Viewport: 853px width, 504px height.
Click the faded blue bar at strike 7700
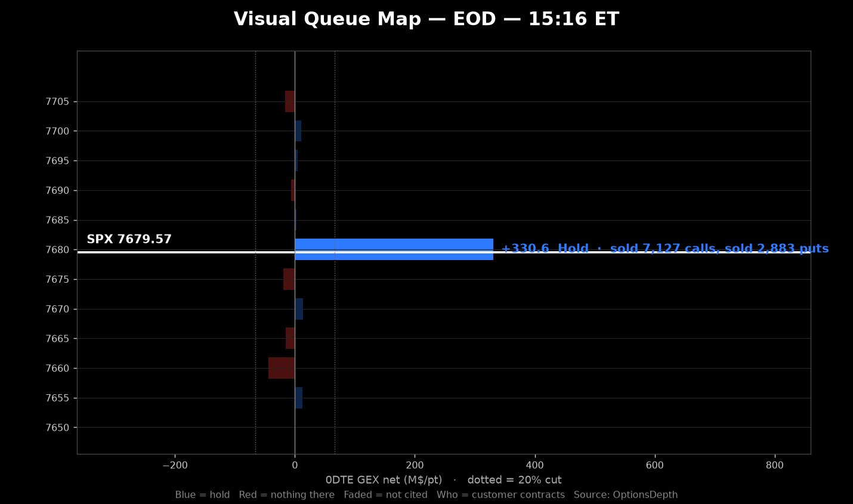[x=298, y=131]
